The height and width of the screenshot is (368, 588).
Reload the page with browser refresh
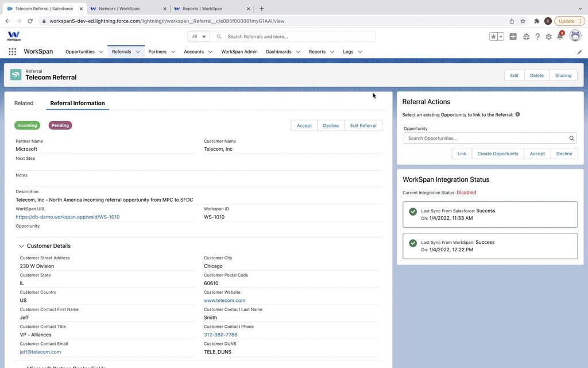[x=30, y=21]
